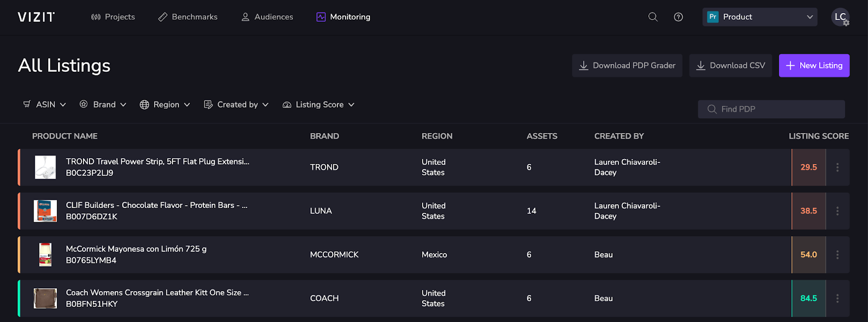Open the search magnifier icon in header

tap(653, 17)
